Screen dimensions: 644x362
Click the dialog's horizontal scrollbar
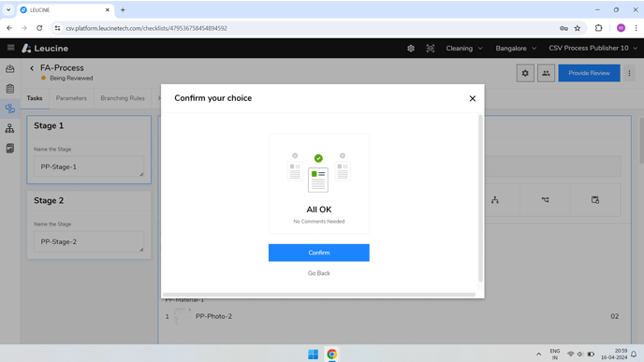click(x=318, y=295)
